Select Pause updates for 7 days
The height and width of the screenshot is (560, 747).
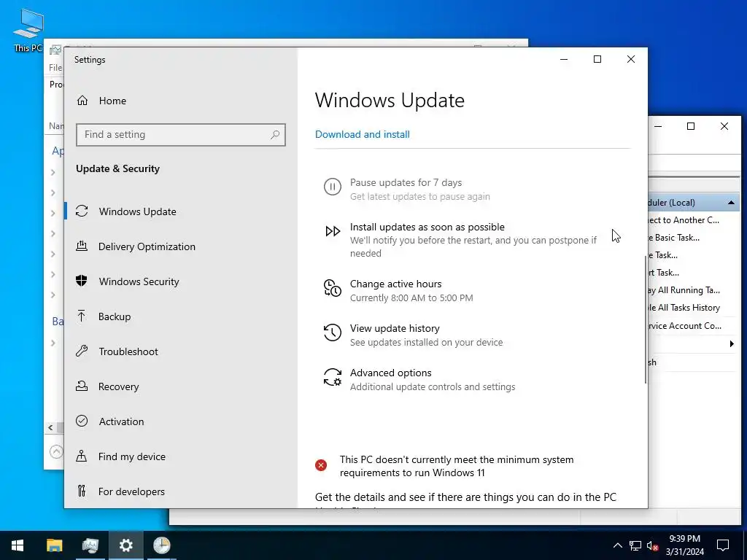[x=406, y=183]
